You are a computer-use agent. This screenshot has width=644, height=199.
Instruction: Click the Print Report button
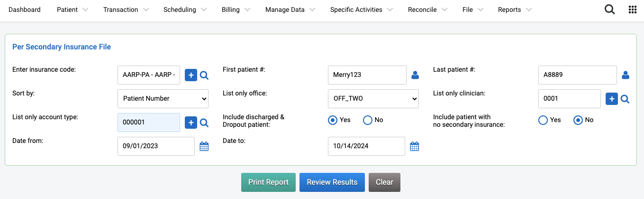tap(268, 182)
